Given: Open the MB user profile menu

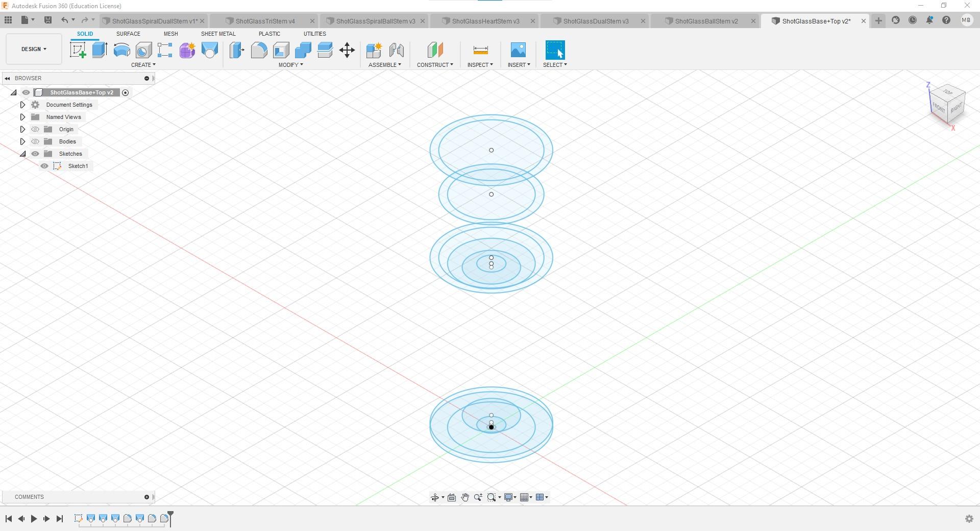Looking at the screenshot, I should [966, 20].
